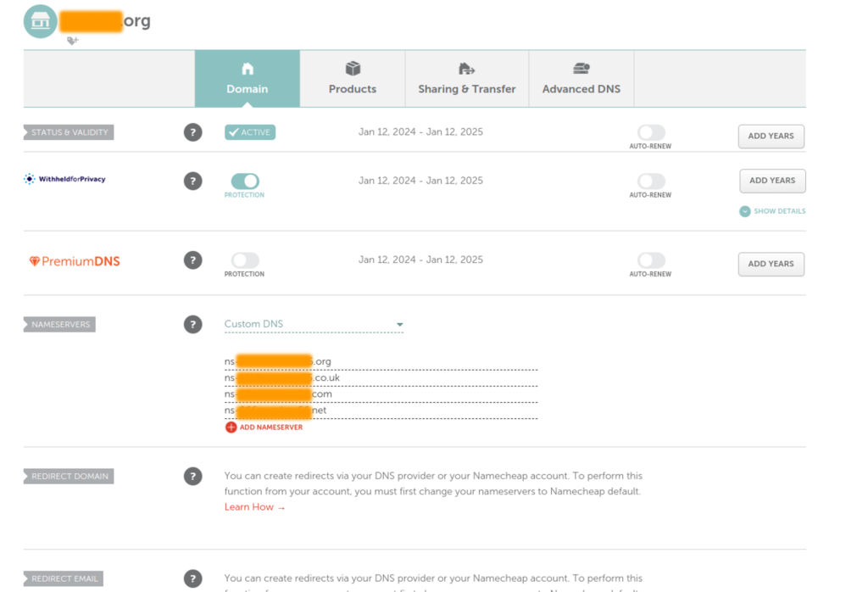Enable auto-renew for the domain registration

[x=650, y=131]
